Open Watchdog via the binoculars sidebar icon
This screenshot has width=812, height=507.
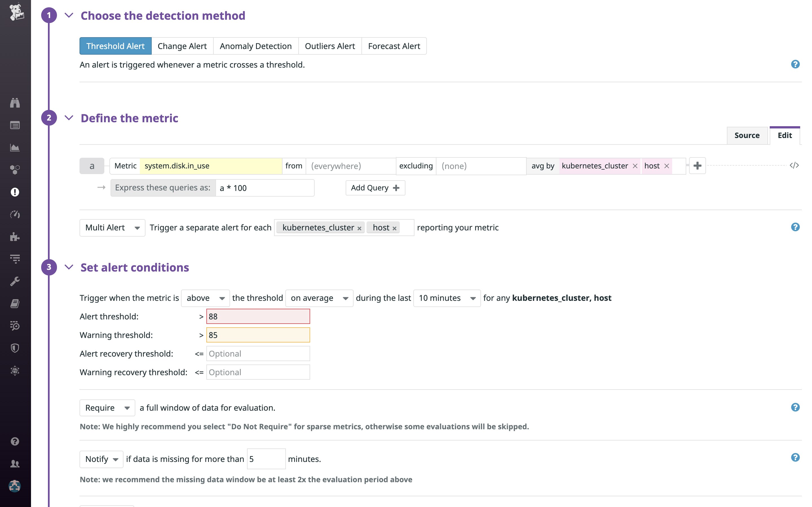click(15, 103)
